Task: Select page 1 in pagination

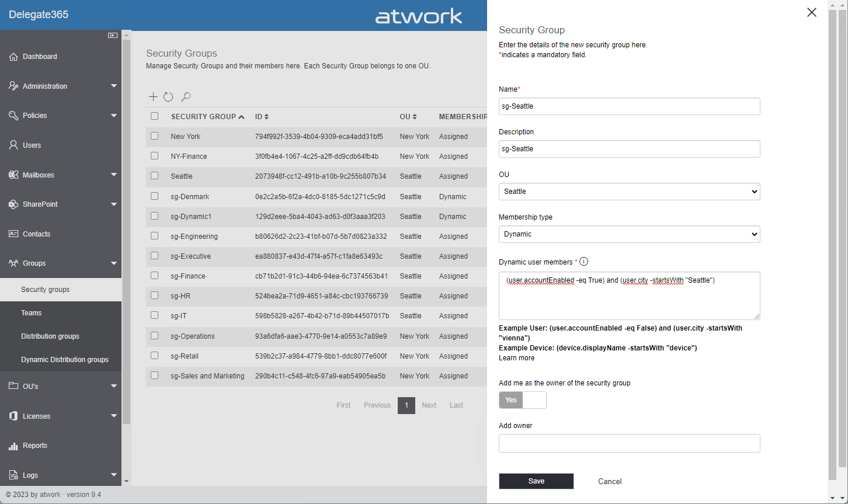Action: (x=406, y=405)
